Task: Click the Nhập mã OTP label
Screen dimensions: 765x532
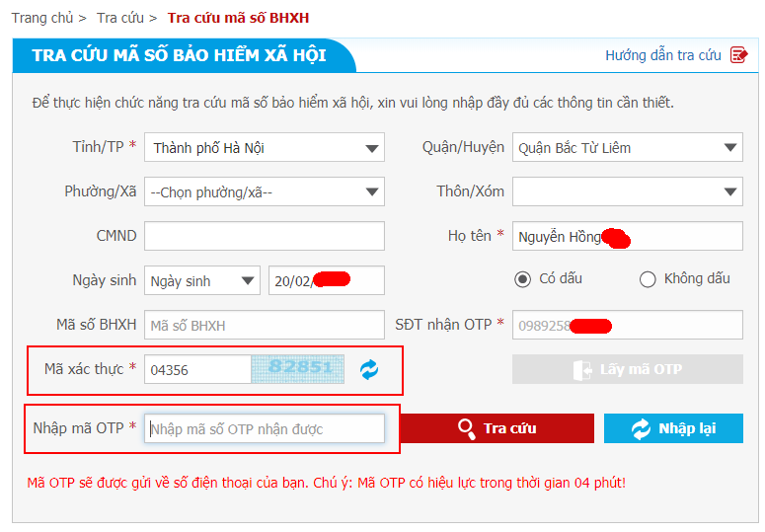Action: click(x=79, y=428)
